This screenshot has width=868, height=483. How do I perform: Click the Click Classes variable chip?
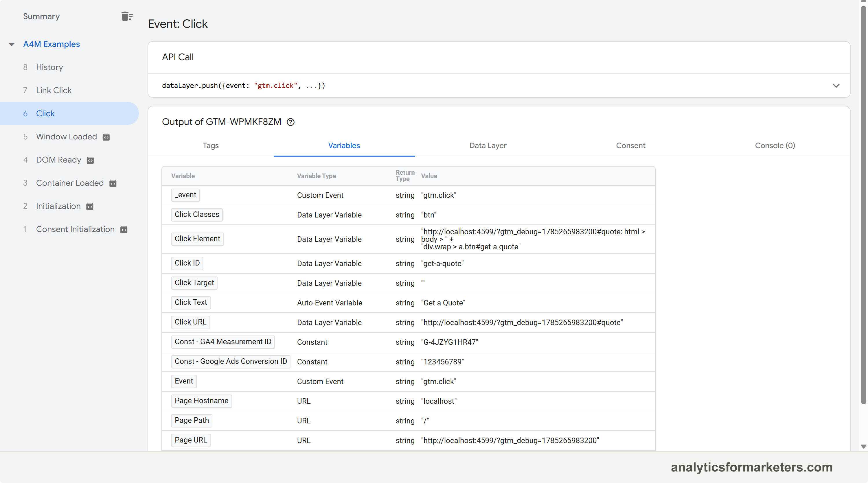pos(197,215)
